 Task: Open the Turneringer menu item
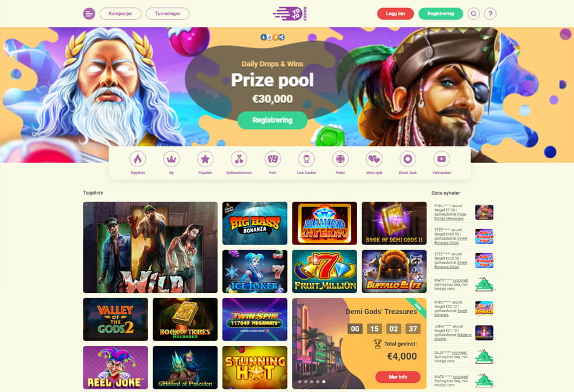pyautogui.click(x=167, y=13)
